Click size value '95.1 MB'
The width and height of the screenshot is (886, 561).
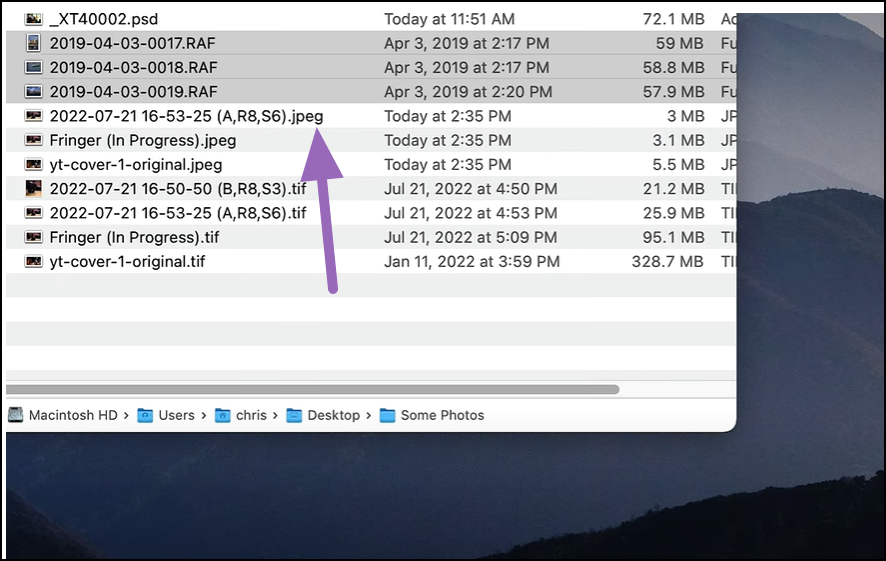[674, 237]
